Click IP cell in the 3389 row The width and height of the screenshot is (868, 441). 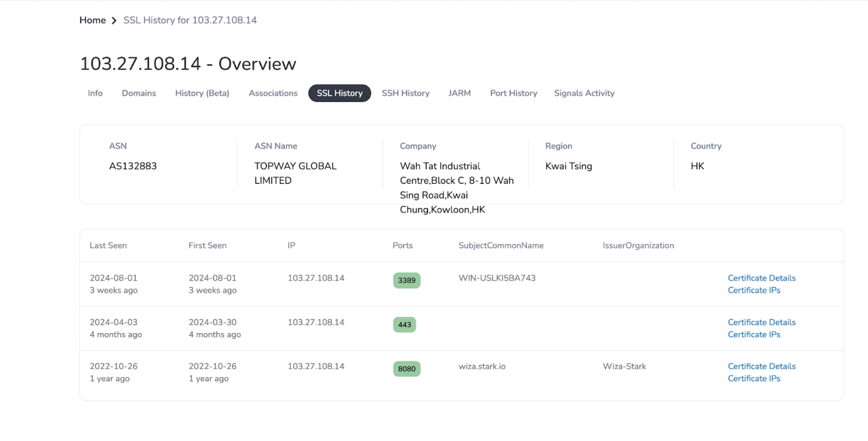tap(316, 278)
